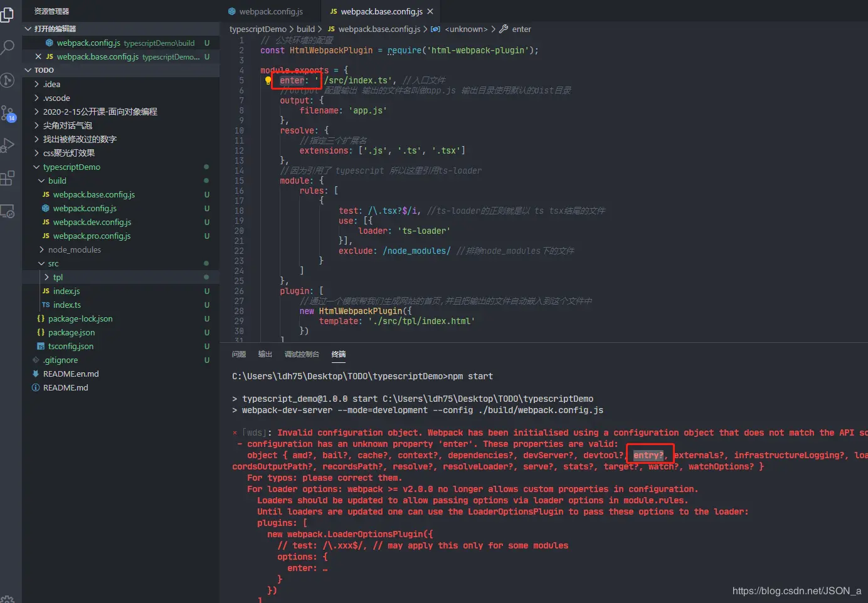The width and height of the screenshot is (868, 603).
Task: Collapse the src folder
Action: pos(120,263)
